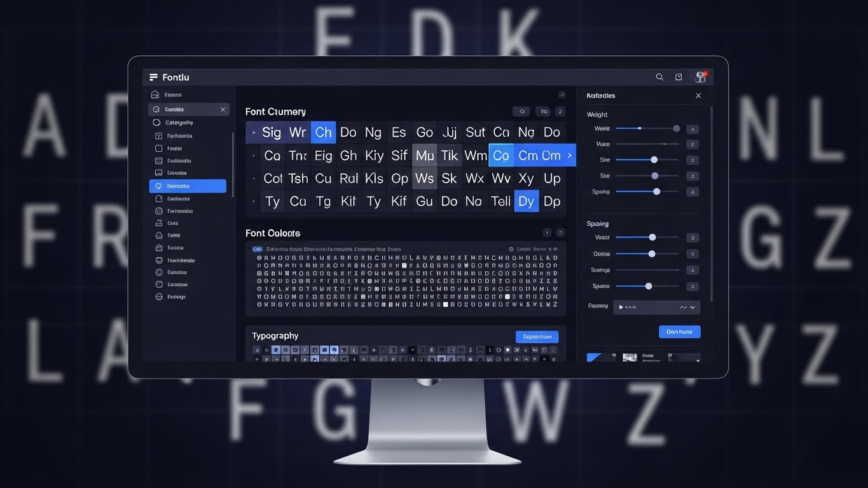Open the hamburger menu beside Fontlu

tap(153, 78)
